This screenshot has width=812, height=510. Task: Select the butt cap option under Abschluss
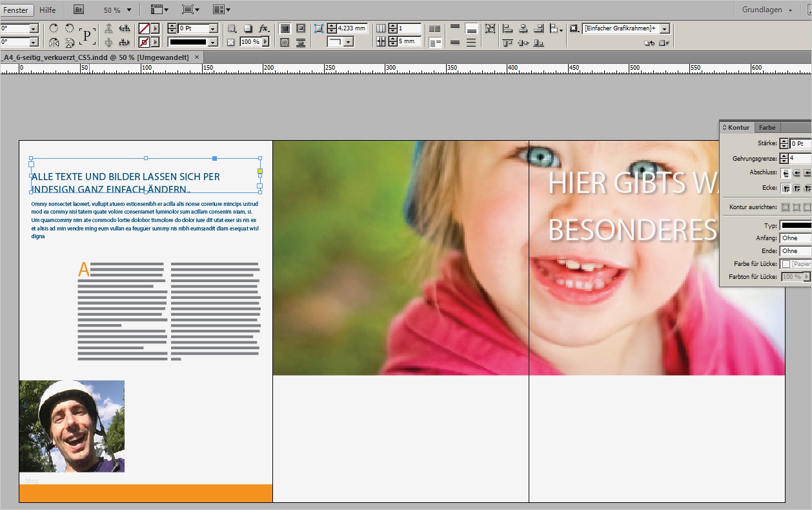click(786, 172)
